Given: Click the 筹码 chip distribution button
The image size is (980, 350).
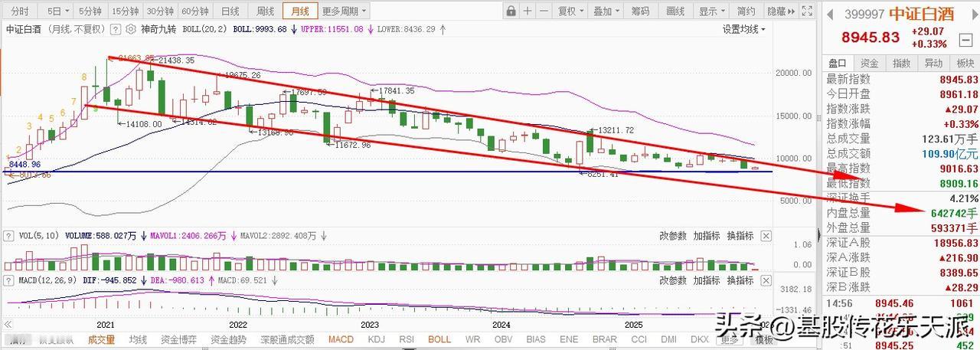Looking at the screenshot, I should click(640, 11).
